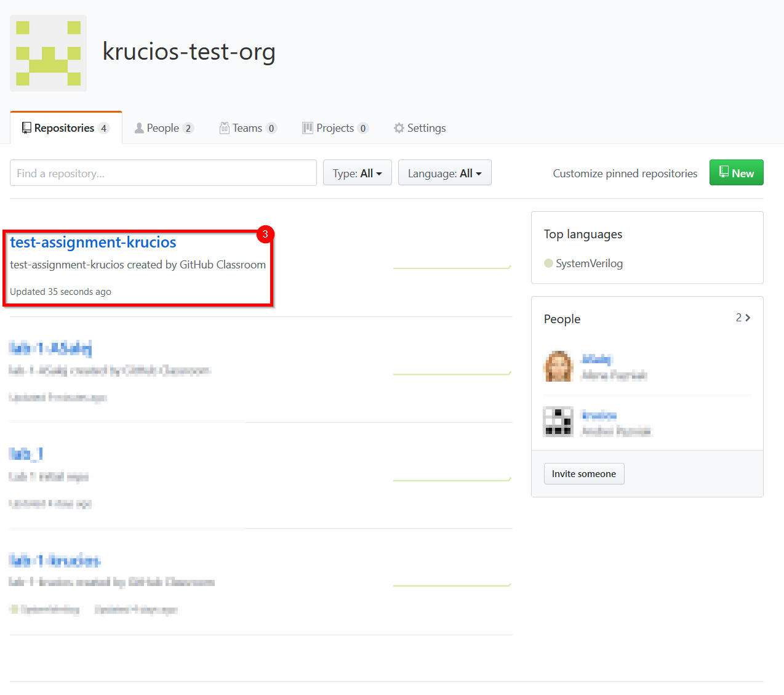Open full People list via chevron arrow
Screen dimensions: 784x695
click(747, 318)
